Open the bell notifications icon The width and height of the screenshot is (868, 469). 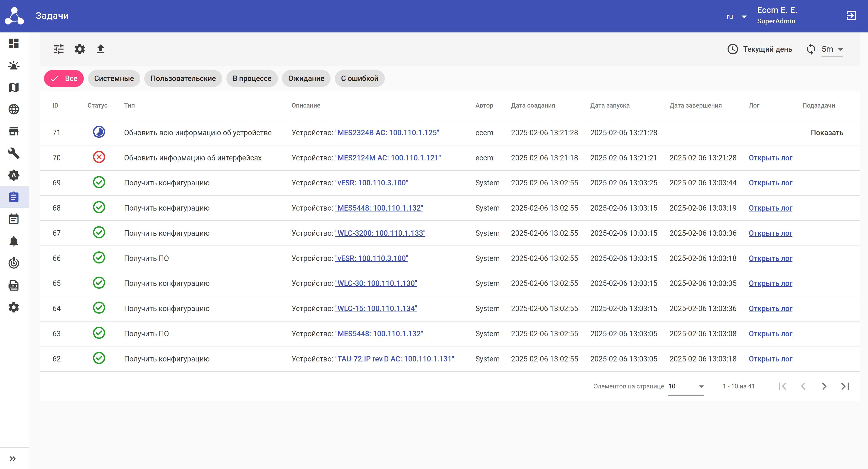pyautogui.click(x=14, y=241)
